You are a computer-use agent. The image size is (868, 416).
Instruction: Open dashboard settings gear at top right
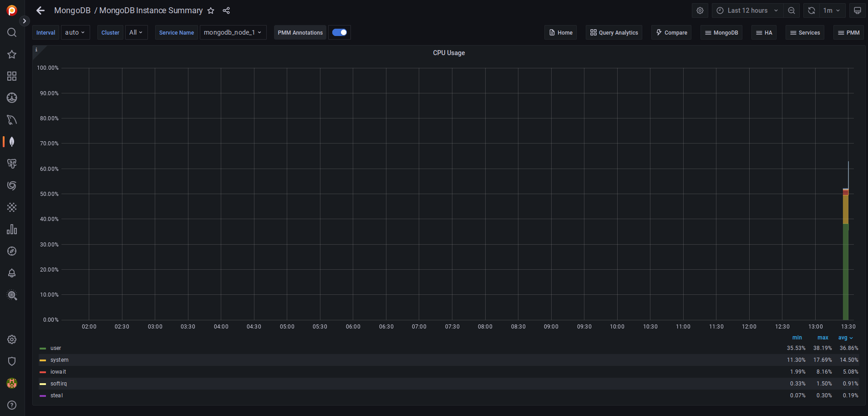coord(700,10)
